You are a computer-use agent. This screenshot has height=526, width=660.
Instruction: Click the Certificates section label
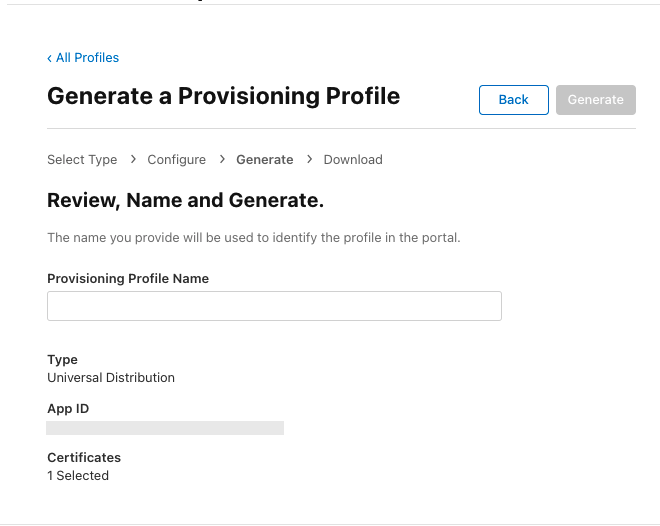coord(84,458)
